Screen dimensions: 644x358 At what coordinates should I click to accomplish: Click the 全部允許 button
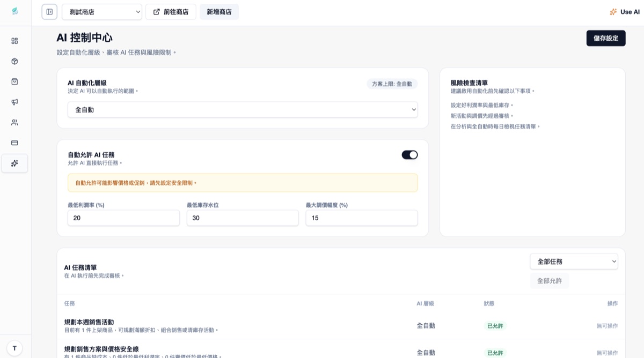(x=550, y=281)
